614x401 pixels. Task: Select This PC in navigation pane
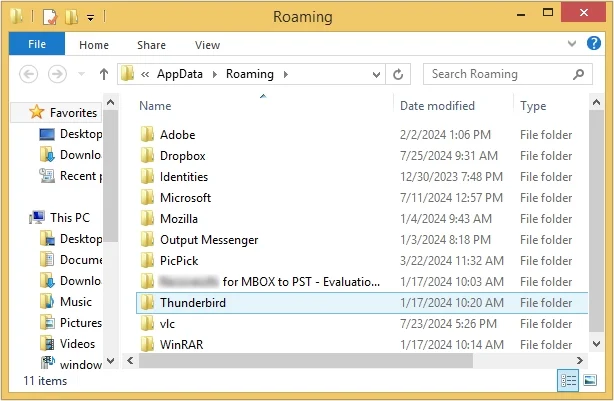60,217
